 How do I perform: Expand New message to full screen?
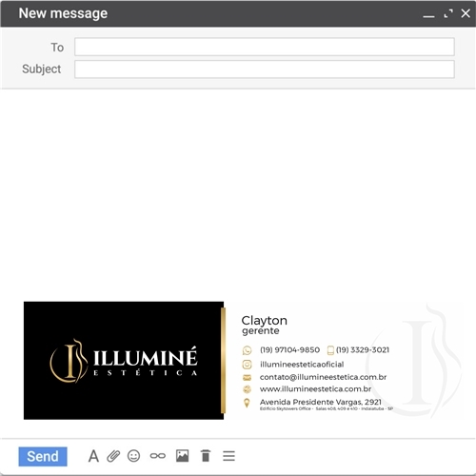tap(448, 13)
